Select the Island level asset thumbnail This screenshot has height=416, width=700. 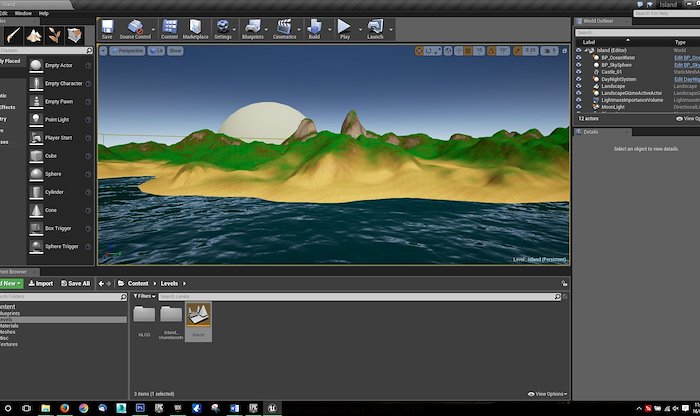tap(198, 321)
